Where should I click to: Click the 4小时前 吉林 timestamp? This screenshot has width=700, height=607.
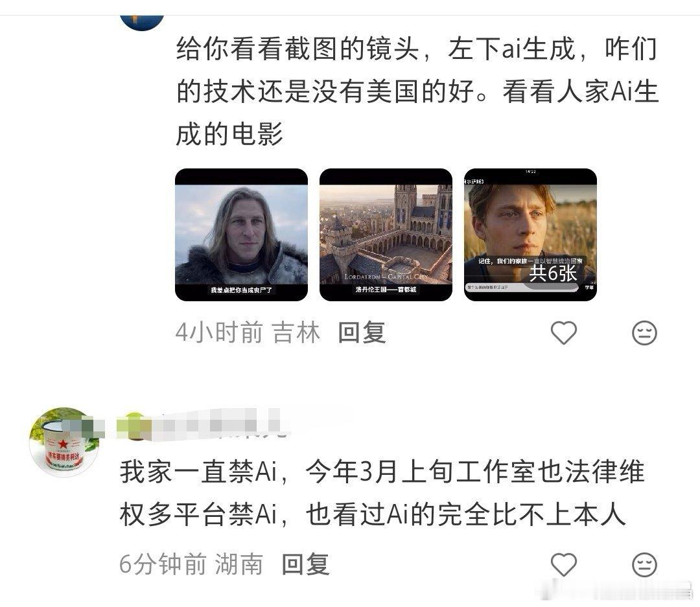click(x=248, y=332)
